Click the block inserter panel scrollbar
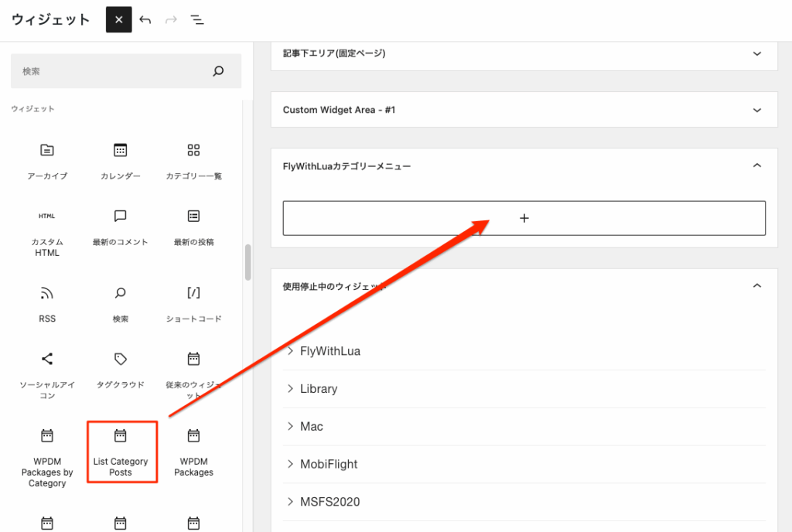Image resolution: width=792 pixels, height=532 pixels. coord(248,263)
